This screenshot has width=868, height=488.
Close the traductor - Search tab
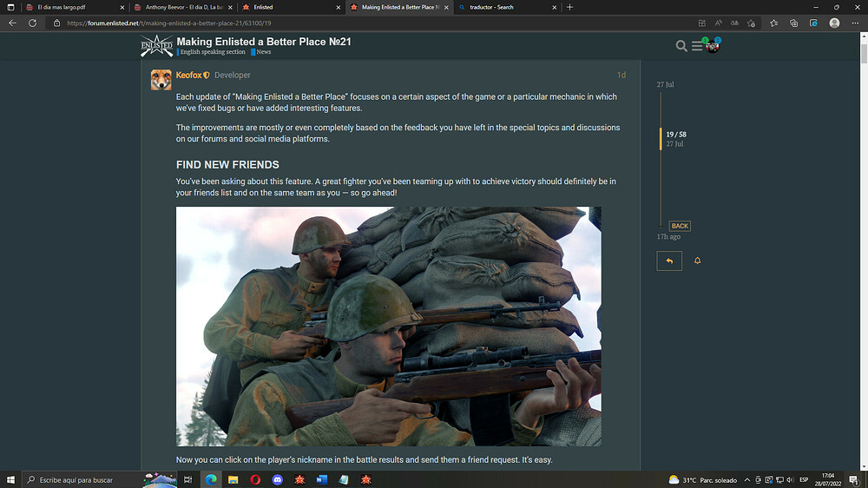pyautogui.click(x=554, y=7)
